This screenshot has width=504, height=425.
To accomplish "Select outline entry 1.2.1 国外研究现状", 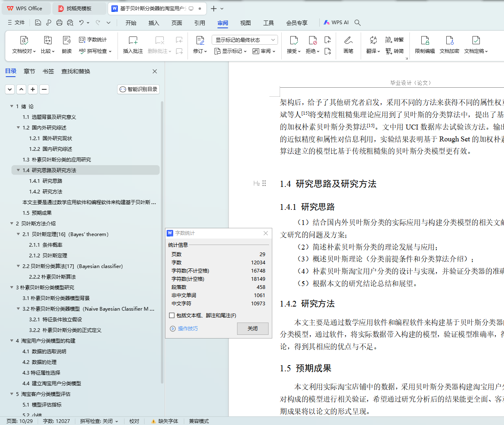I will pyautogui.click(x=50, y=138).
